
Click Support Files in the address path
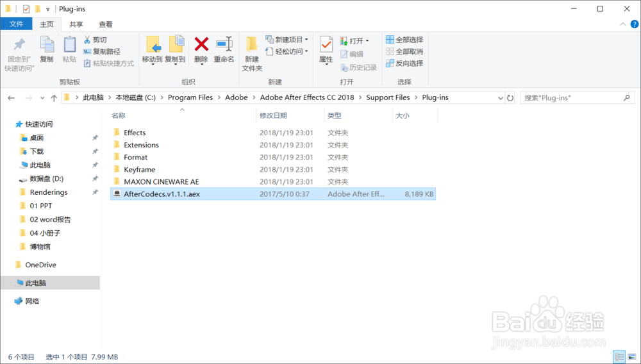388,97
